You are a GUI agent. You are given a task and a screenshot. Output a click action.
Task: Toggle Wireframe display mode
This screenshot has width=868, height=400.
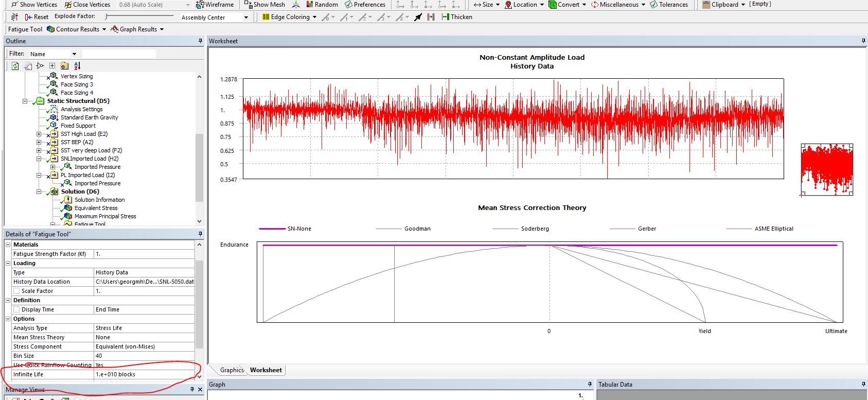215,5
